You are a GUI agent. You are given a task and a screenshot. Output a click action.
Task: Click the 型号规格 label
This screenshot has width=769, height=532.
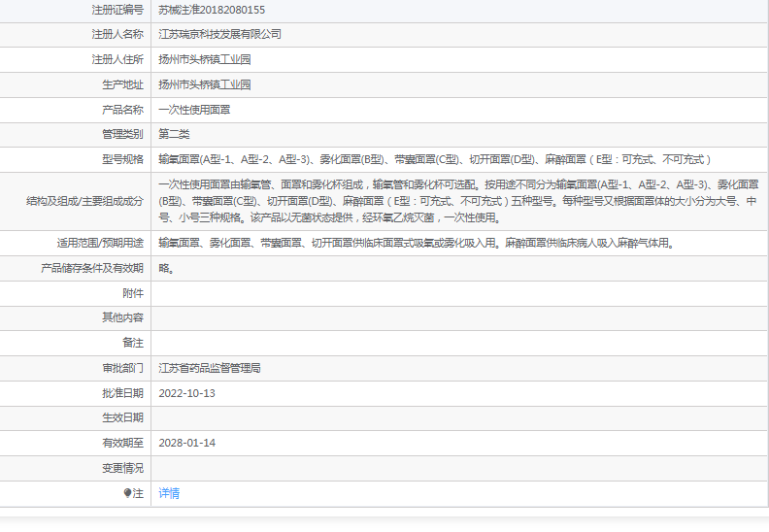122,160
